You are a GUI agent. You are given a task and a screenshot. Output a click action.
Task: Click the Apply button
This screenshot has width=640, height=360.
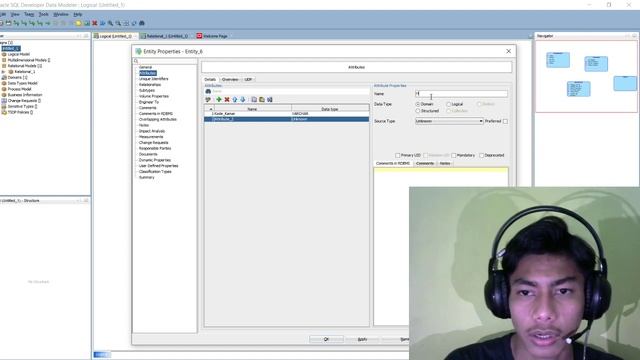[x=362, y=339]
